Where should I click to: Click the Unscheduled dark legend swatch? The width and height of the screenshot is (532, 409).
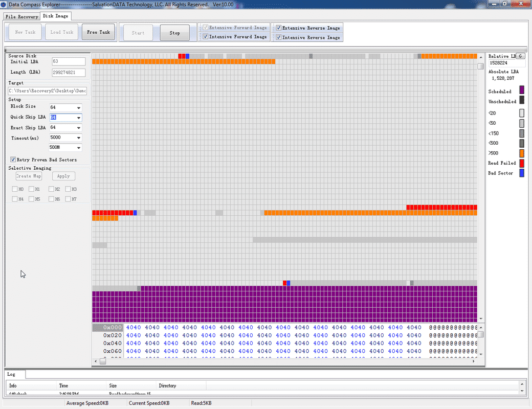tap(522, 101)
